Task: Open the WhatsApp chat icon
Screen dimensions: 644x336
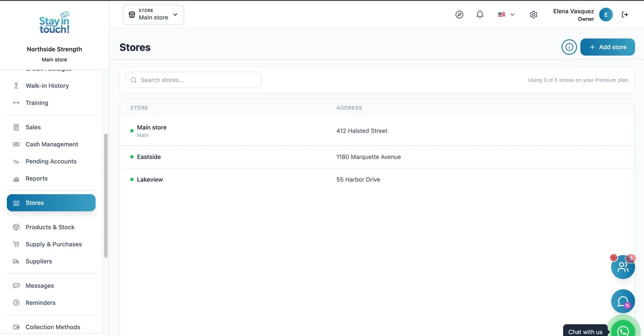Action: click(623, 330)
